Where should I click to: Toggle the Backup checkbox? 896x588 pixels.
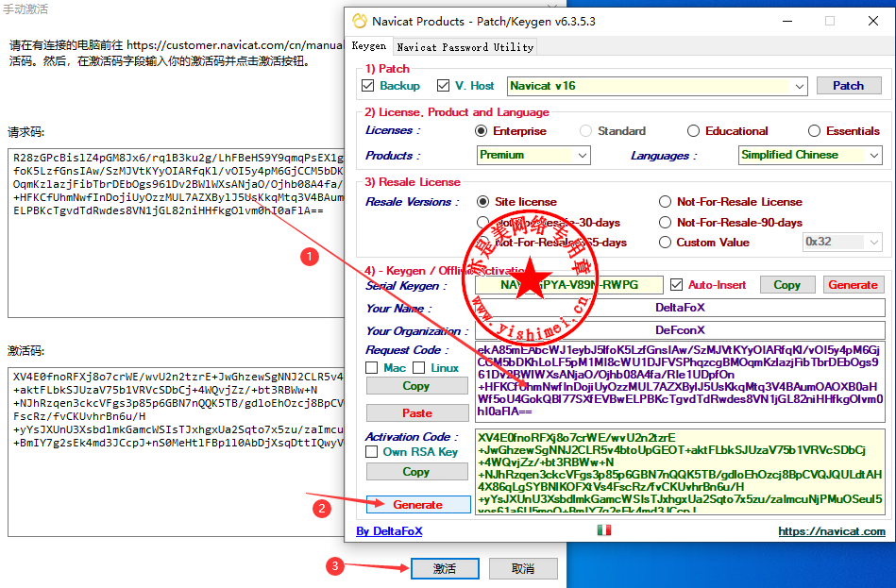click(x=368, y=86)
